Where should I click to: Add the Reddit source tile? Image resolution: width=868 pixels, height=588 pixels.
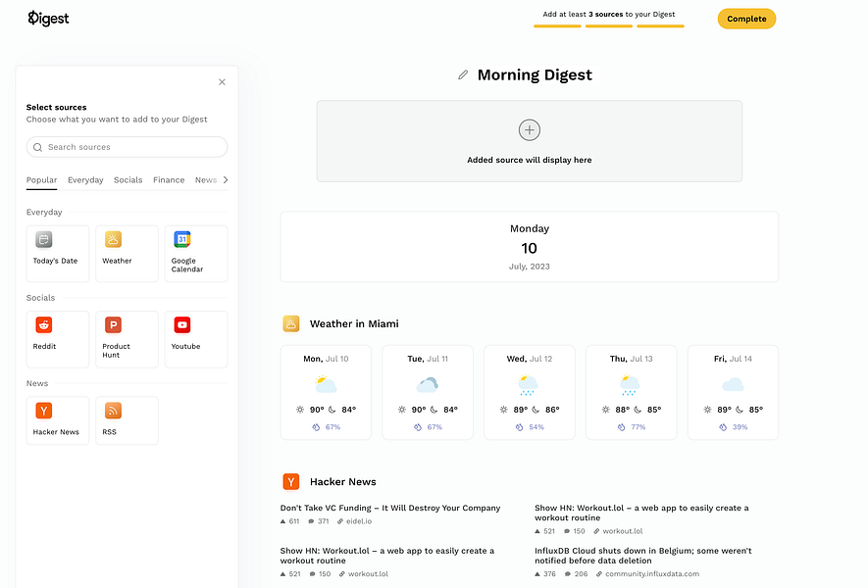click(x=58, y=339)
